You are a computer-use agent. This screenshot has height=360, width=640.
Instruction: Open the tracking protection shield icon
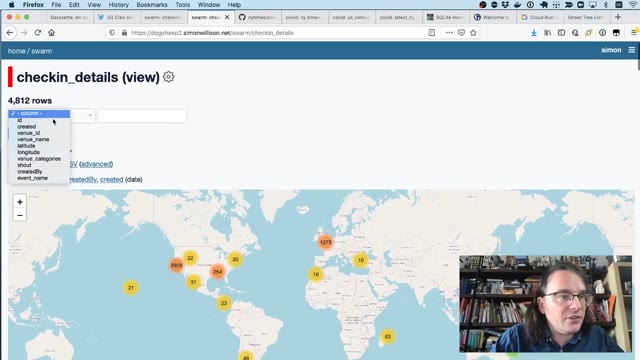point(112,33)
